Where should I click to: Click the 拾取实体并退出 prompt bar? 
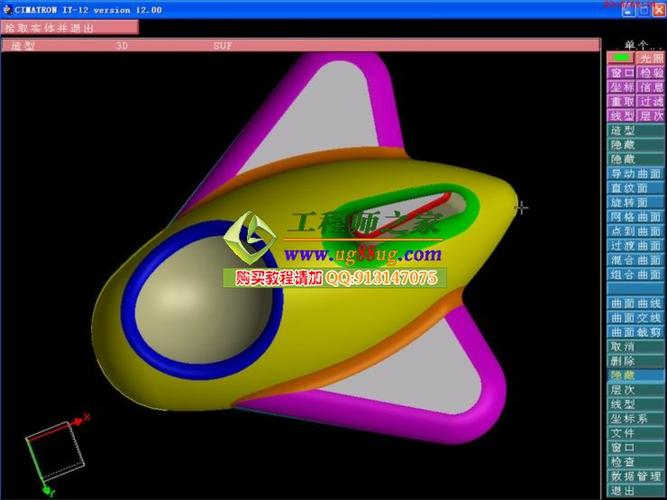70,28
